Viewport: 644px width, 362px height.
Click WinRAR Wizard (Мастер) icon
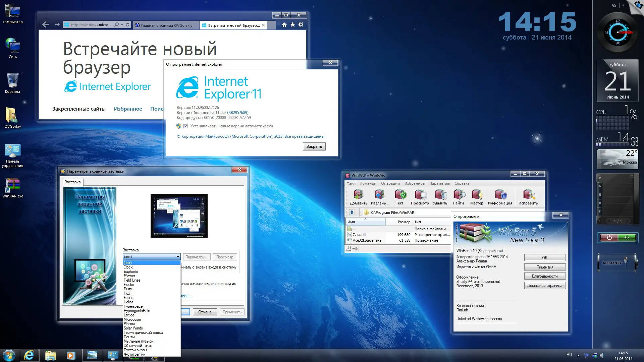coord(477,195)
